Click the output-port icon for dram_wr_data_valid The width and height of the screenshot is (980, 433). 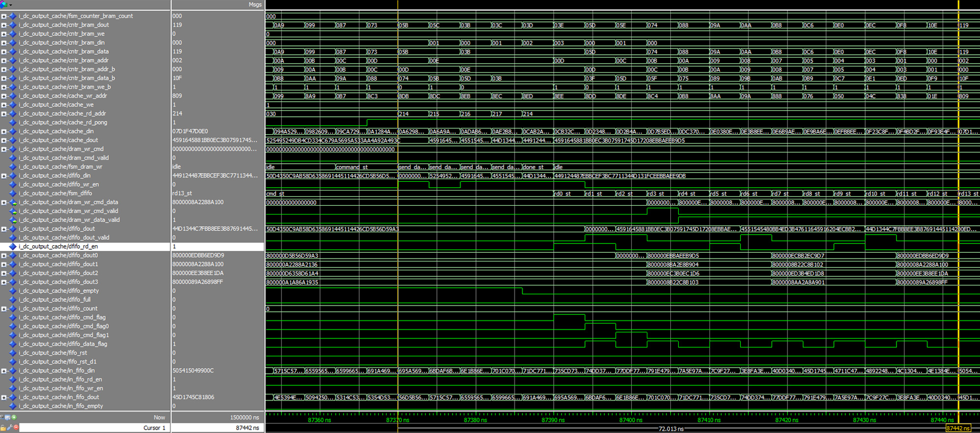click(13, 220)
